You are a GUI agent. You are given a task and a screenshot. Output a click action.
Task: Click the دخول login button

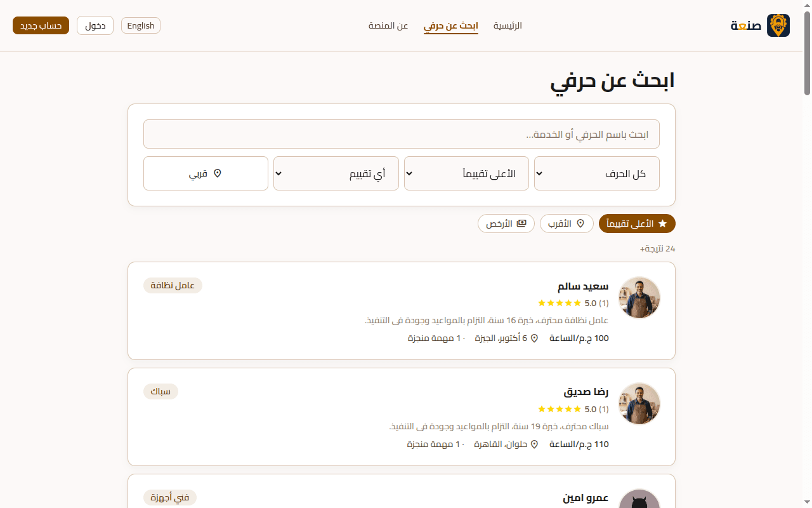tap(95, 25)
